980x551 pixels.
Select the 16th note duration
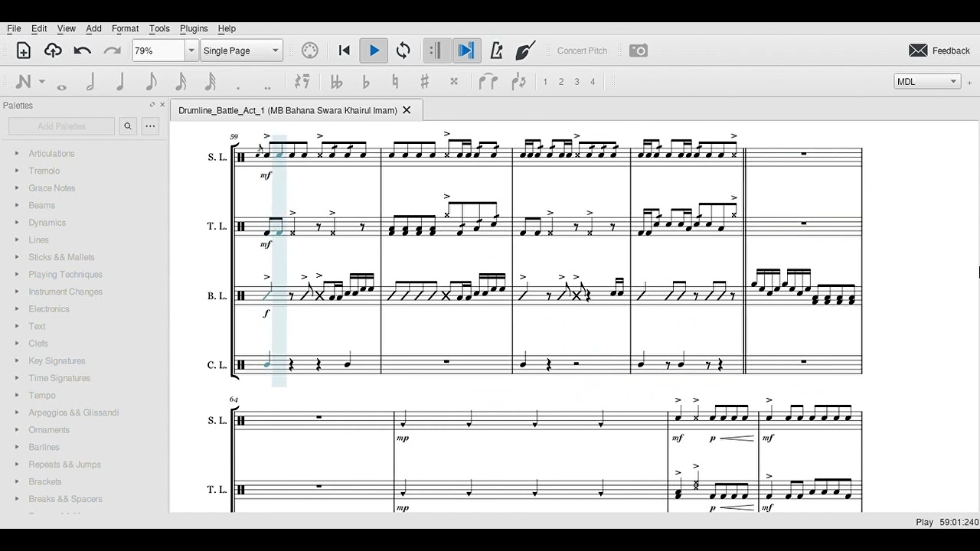pos(181,82)
